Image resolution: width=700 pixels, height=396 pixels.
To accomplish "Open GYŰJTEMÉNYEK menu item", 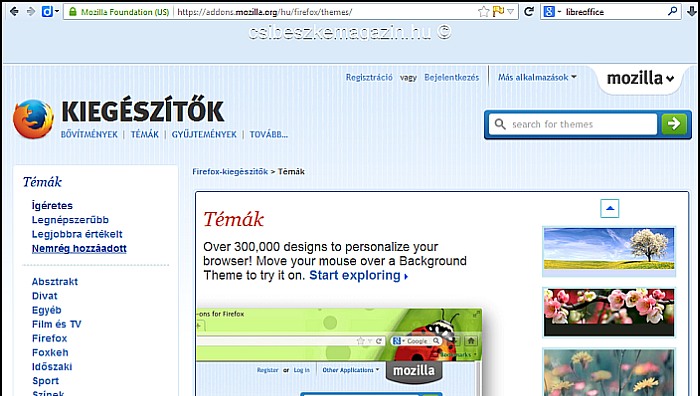I will click(204, 134).
